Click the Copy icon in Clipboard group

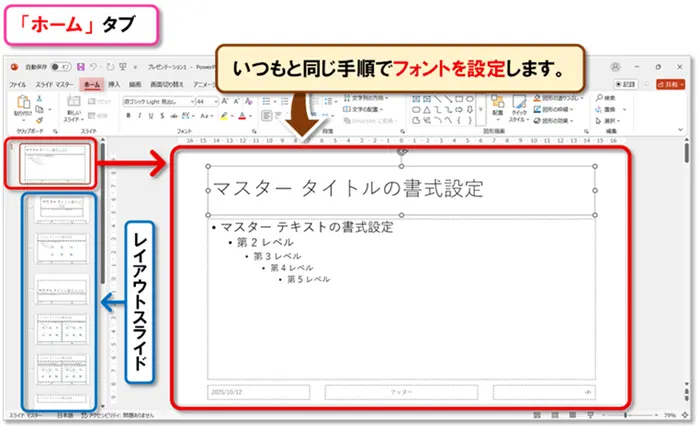coord(39,109)
